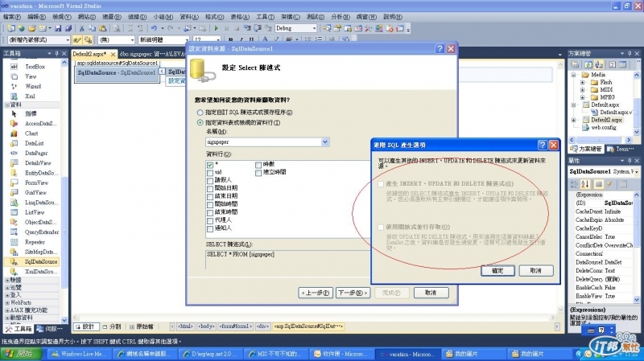Image resolution: width=644 pixels, height=361 pixels.
Task: Open the 編輯 (Edit) menu
Action: tap(36, 17)
